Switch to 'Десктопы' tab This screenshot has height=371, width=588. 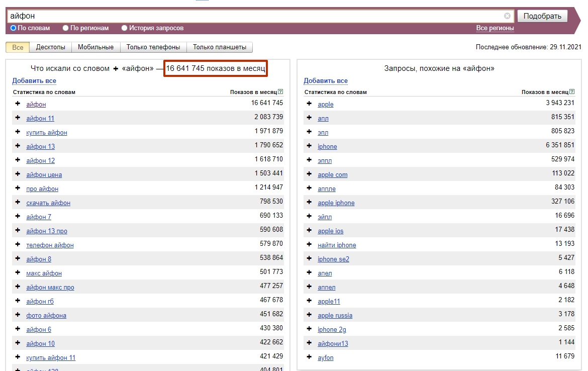click(x=51, y=47)
